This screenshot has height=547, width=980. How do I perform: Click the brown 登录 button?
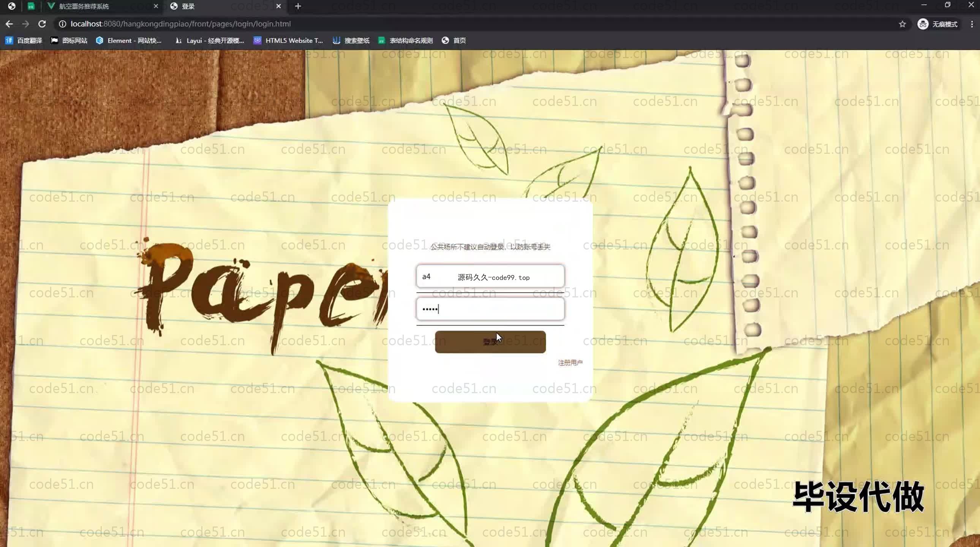pos(490,341)
